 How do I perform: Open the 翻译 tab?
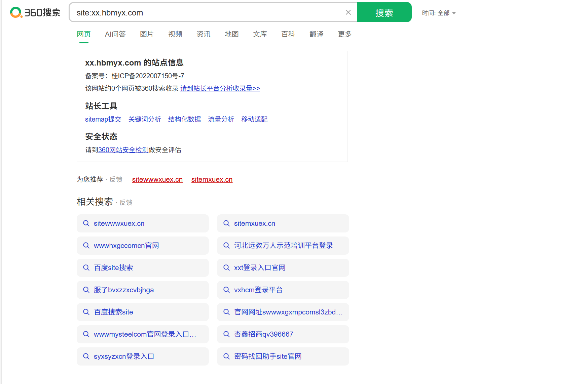pyautogui.click(x=316, y=34)
